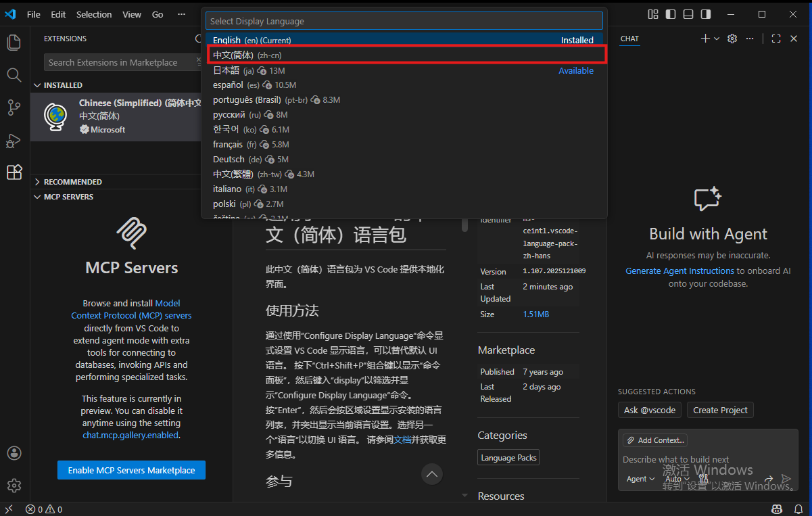Screen dimensions: 812x516
Task: Toggle the secondary side bar layout button
Action: coord(706,14)
